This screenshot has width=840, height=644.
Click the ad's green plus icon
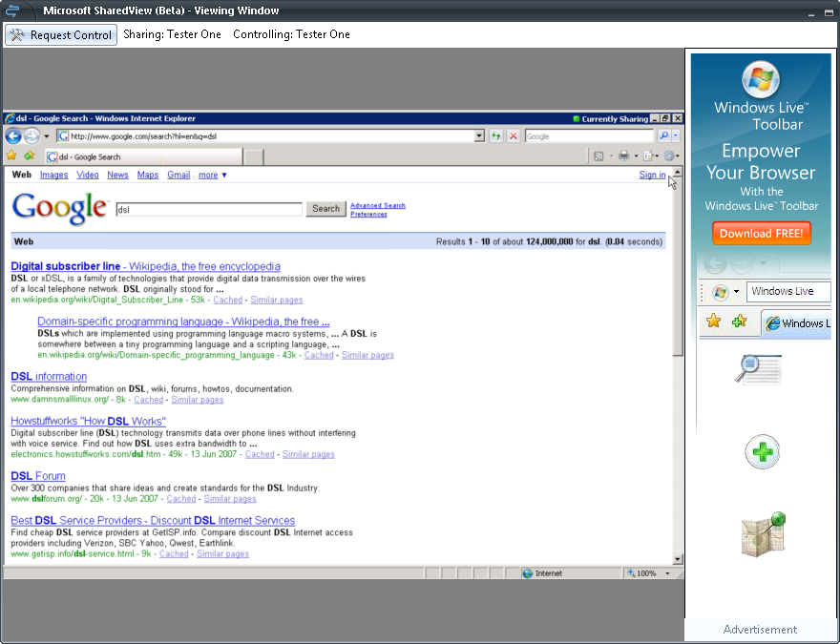tap(763, 452)
